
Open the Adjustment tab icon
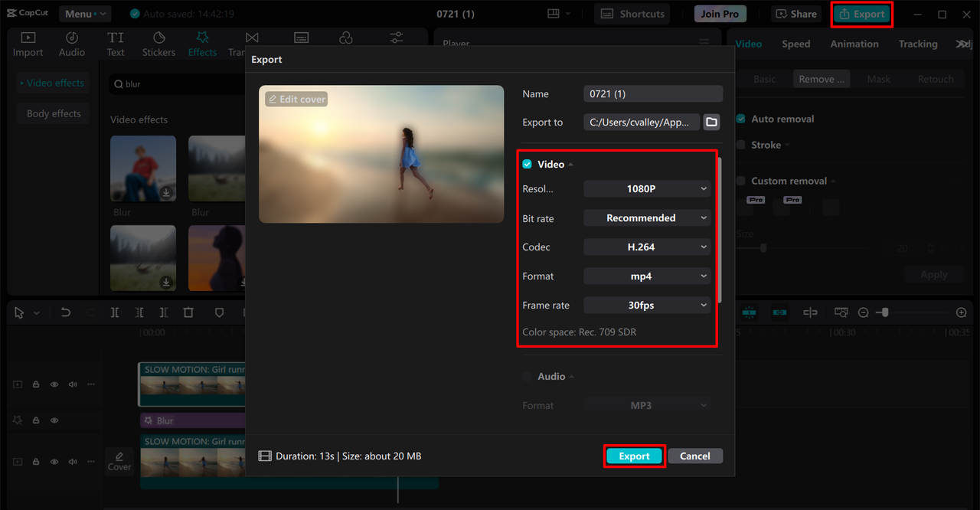(397, 38)
